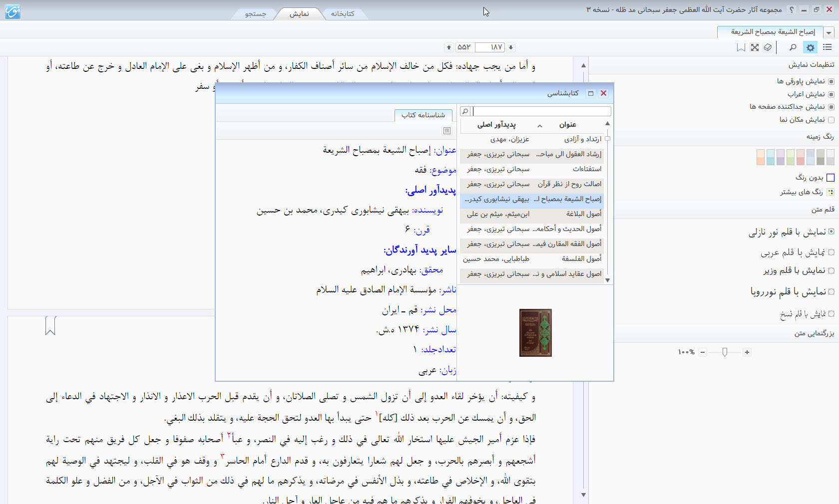Pick the pink background color swatch
Viewport: 839px width, 504px height.
click(x=801, y=157)
